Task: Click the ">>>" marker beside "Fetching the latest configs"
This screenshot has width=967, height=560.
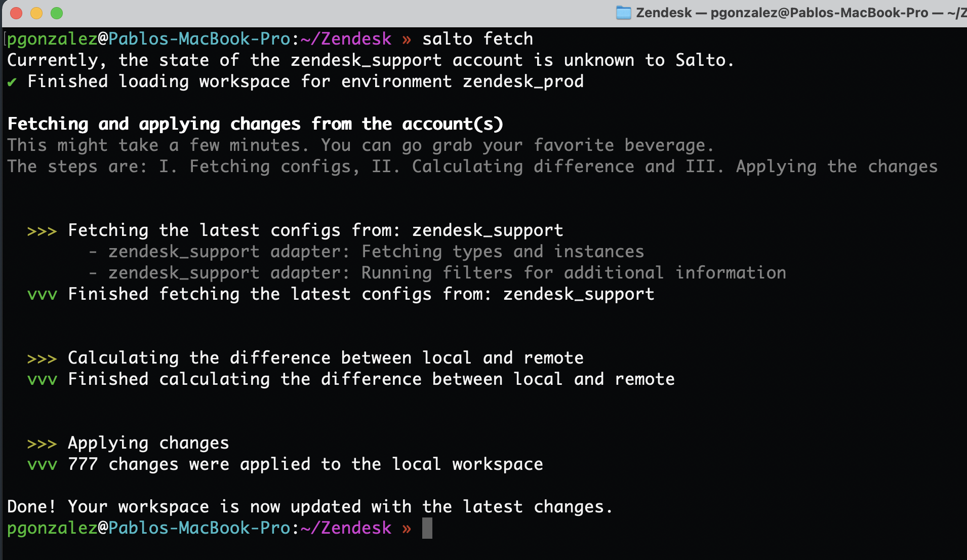Action: coord(42,231)
